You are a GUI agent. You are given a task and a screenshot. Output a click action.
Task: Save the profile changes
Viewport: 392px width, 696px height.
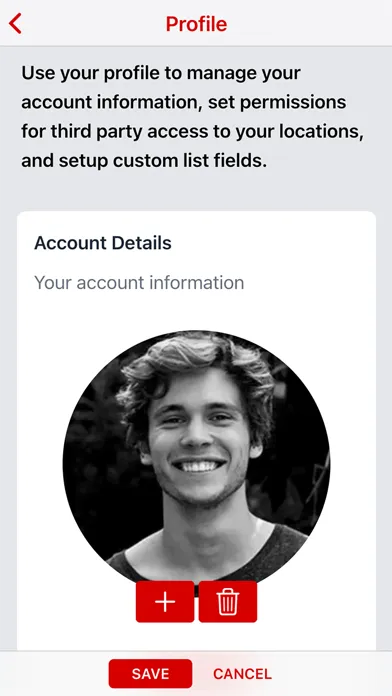click(150, 674)
